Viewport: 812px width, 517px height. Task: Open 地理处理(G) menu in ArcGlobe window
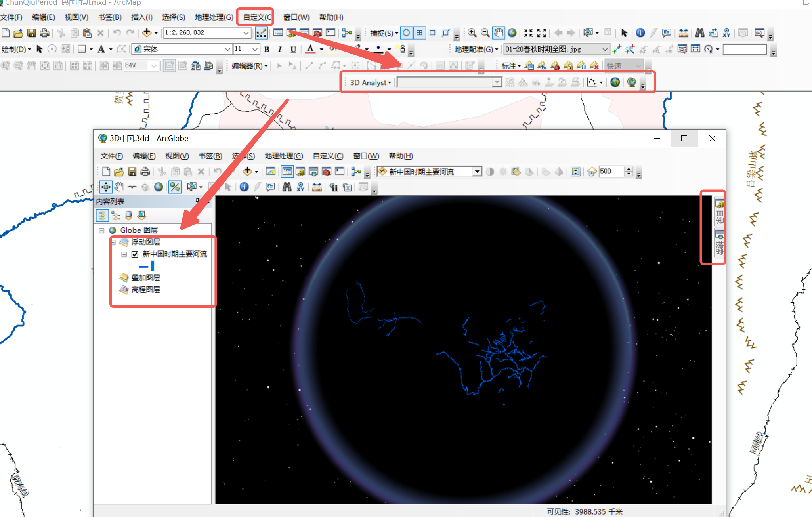point(283,156)
